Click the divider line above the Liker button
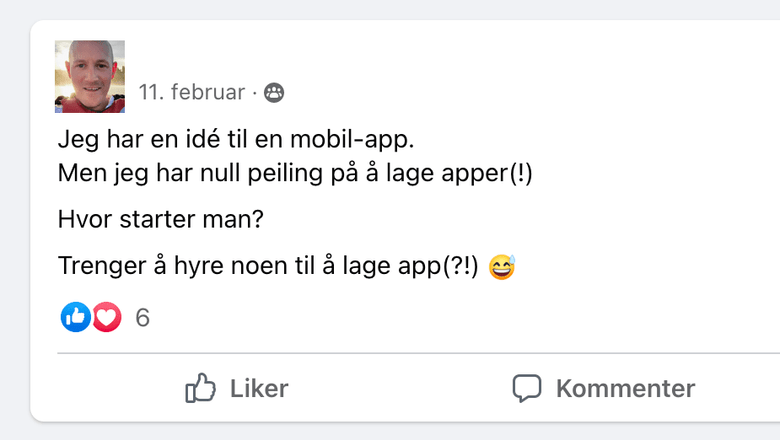Screen dimensions: 780x440 (x=400, y=353)
